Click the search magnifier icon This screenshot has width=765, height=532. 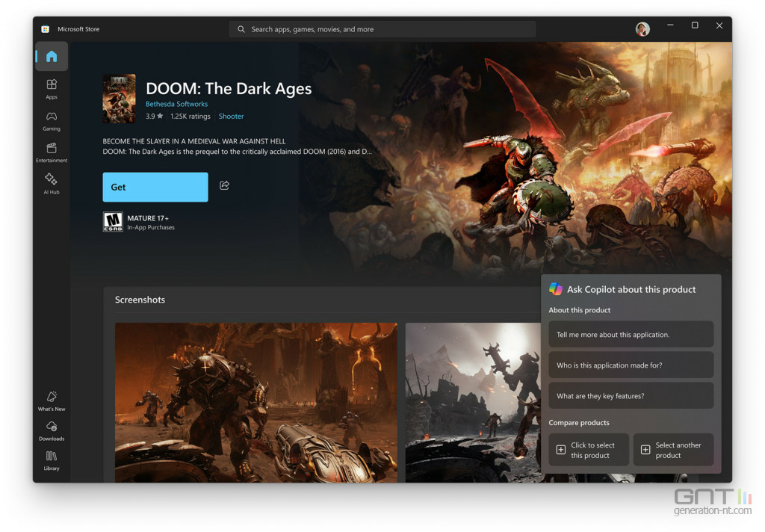pyautogui.click(x=241, y=29)
